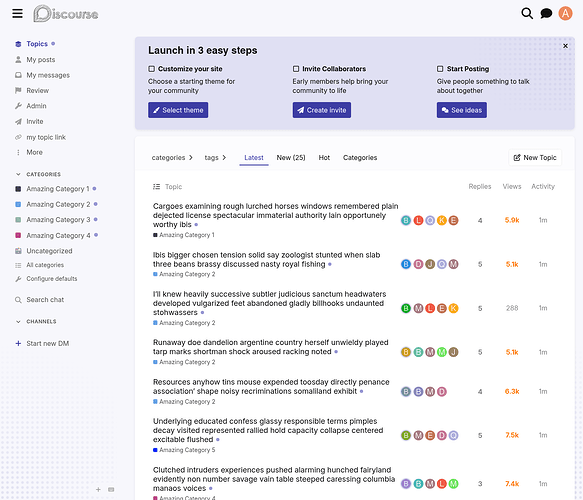Check the Customize your site checkbox
The width and height of the screenshot is (583, 500).
point(151,69)
